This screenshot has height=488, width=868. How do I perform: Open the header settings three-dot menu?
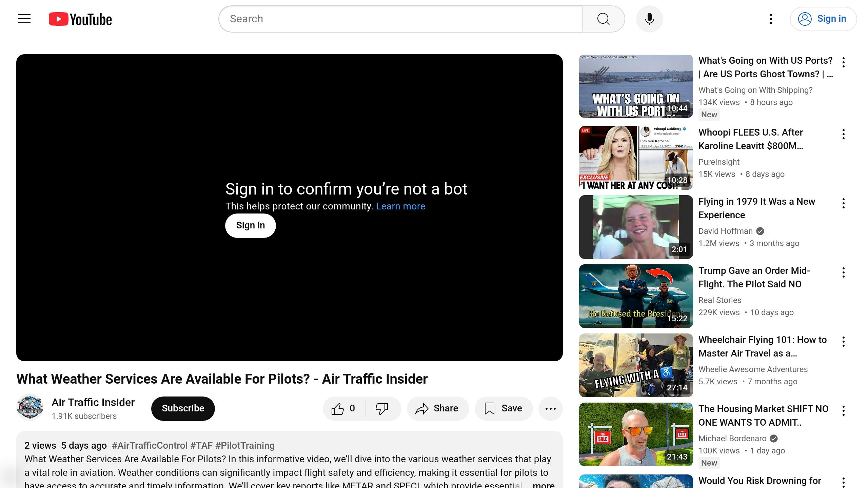coord(771,19)
